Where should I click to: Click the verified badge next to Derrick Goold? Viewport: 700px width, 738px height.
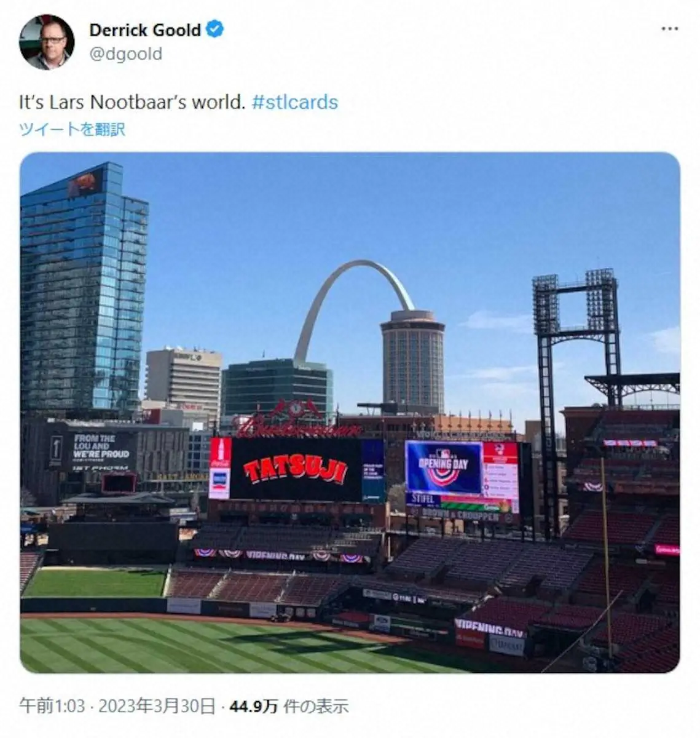pyautogui.click(x=214, y=29)
